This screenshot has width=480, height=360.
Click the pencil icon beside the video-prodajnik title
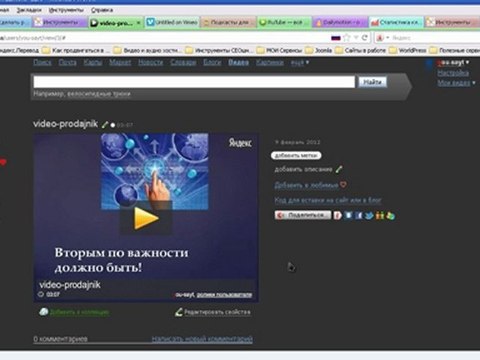[x=105, y=125]
